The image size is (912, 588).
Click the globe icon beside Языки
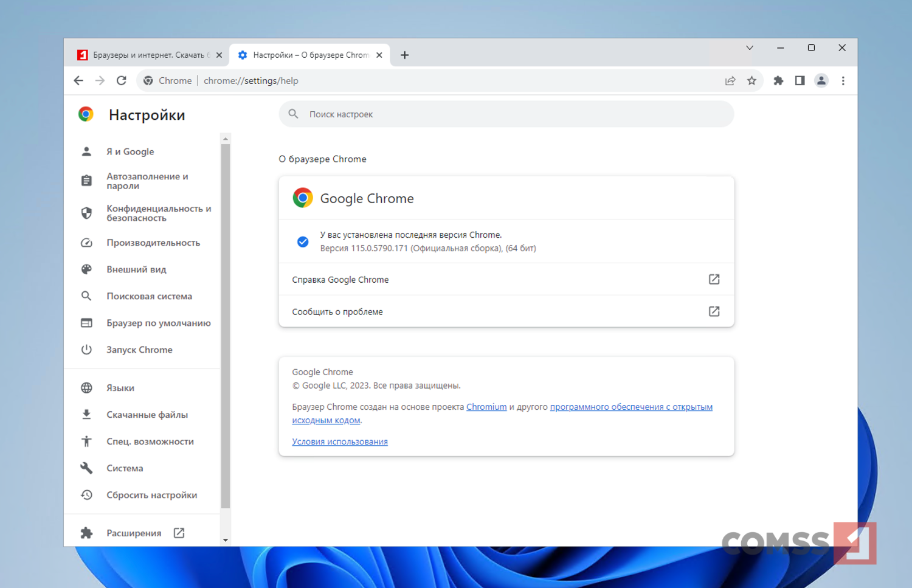click(x=86, y=387)
